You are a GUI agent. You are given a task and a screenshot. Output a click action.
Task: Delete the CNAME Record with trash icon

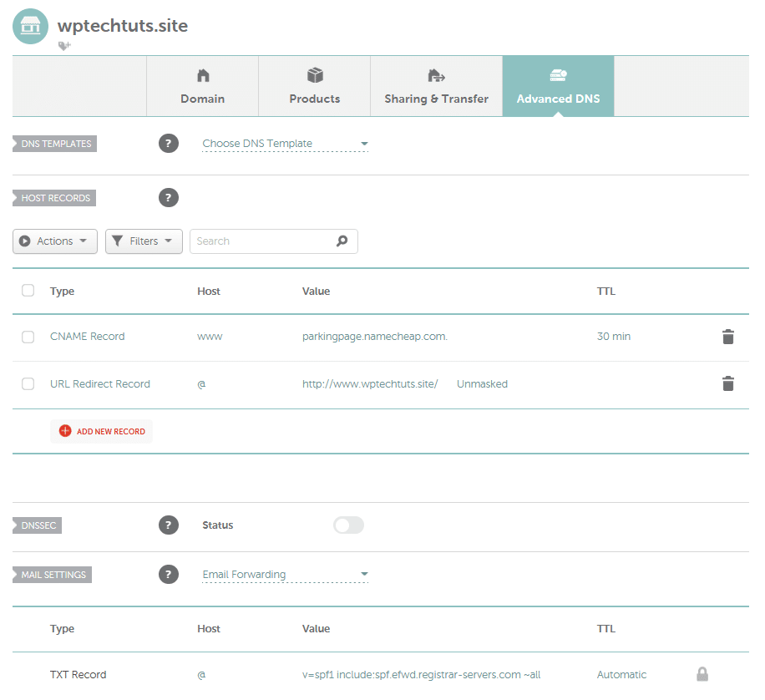point(727,337)
